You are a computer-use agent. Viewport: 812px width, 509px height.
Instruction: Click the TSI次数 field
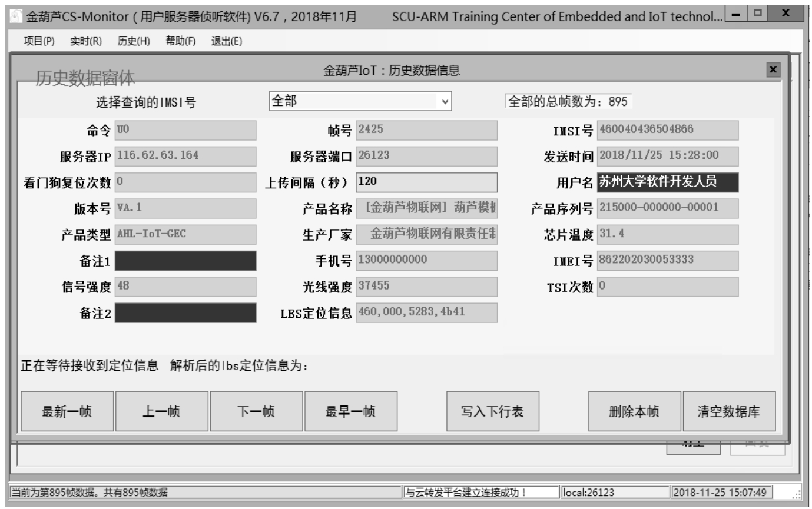coord(668,287)
